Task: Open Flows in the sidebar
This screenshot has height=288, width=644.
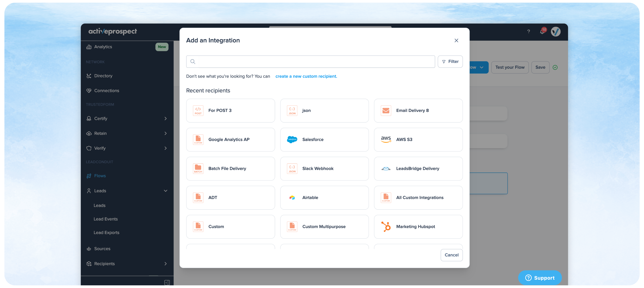Action: [x=100, y=176]
